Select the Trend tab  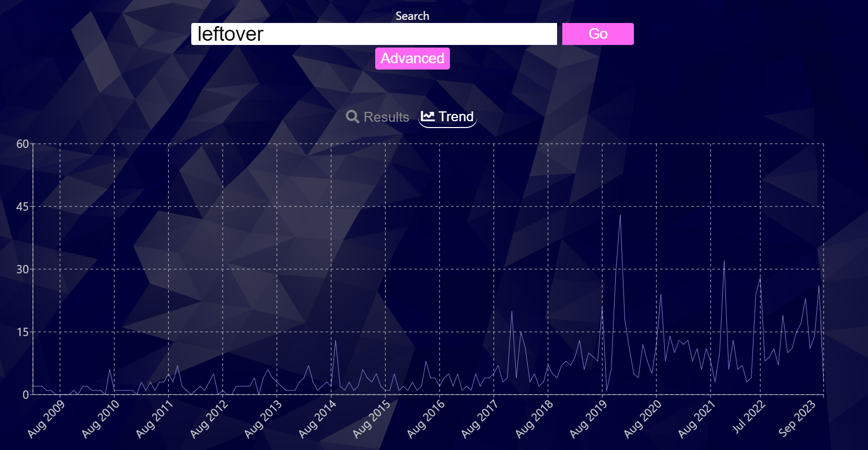447,117
